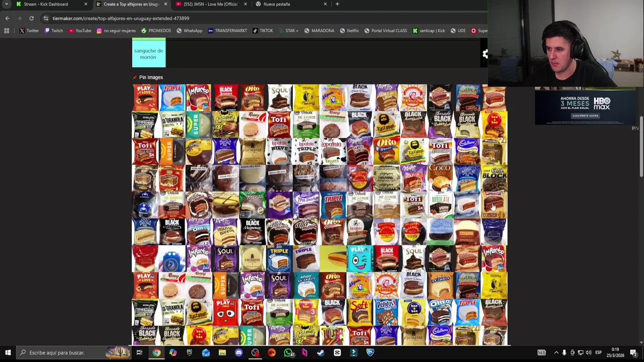
Task: Select the Pepitos alfajor image
Action: coord(386,312)
